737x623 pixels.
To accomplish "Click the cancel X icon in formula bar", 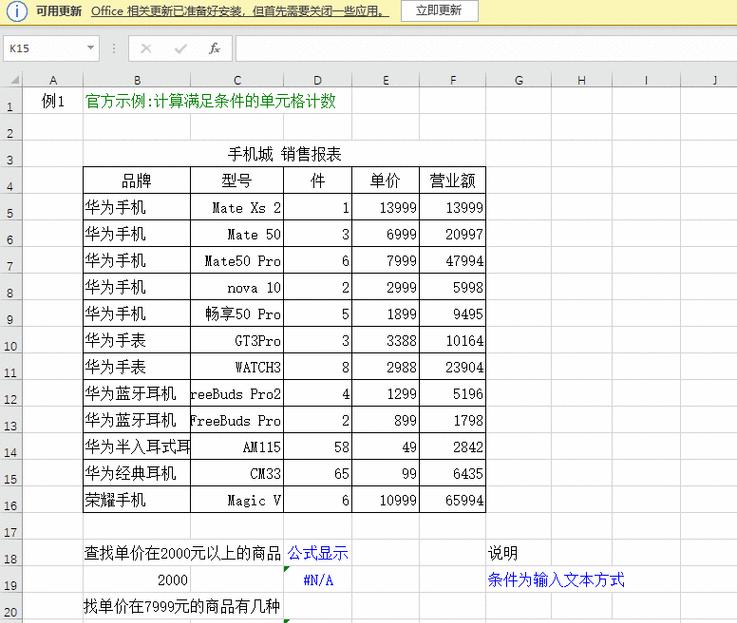I will 146,48.
